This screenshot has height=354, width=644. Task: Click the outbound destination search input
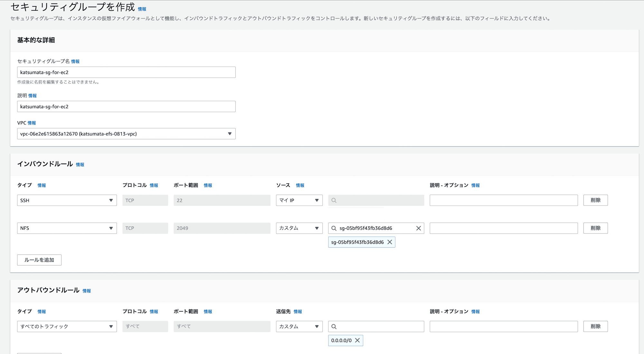[376, 327]
